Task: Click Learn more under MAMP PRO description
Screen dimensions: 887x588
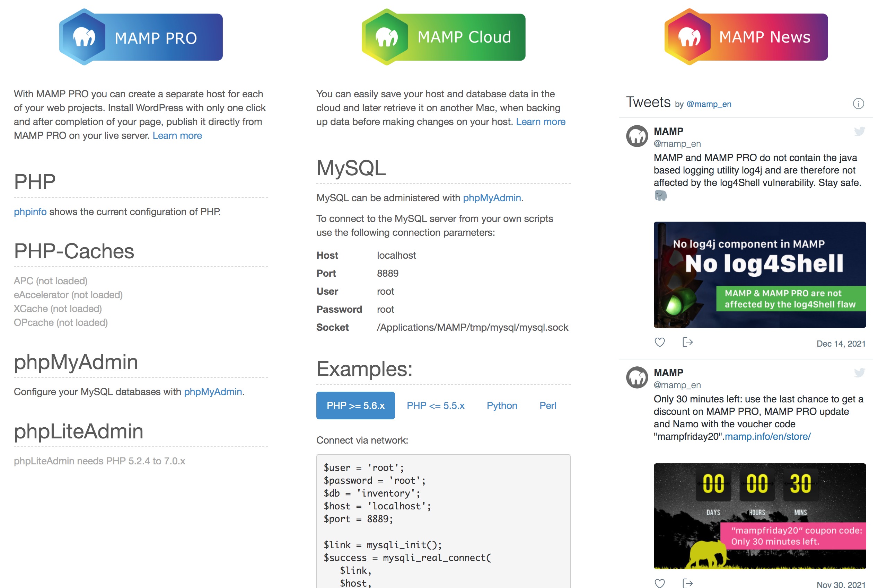Action: click(177, 135)
